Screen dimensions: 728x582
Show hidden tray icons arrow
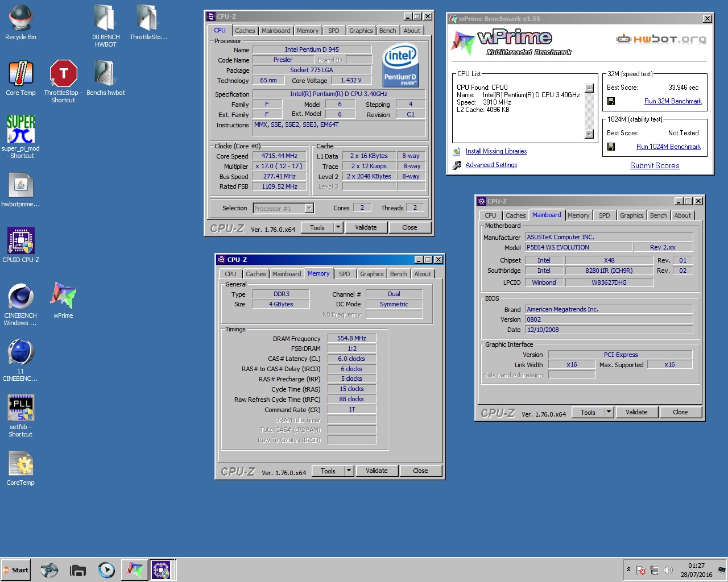click(x=628, y=569)
